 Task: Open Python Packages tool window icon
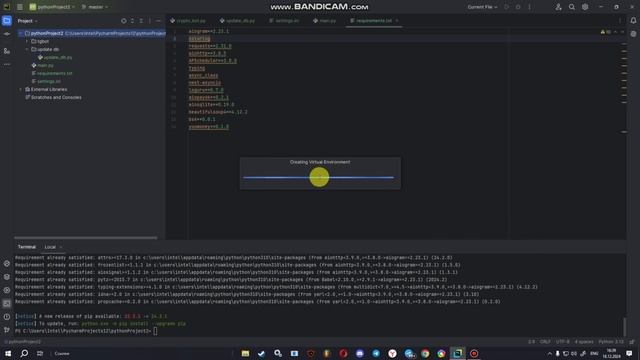7,277
